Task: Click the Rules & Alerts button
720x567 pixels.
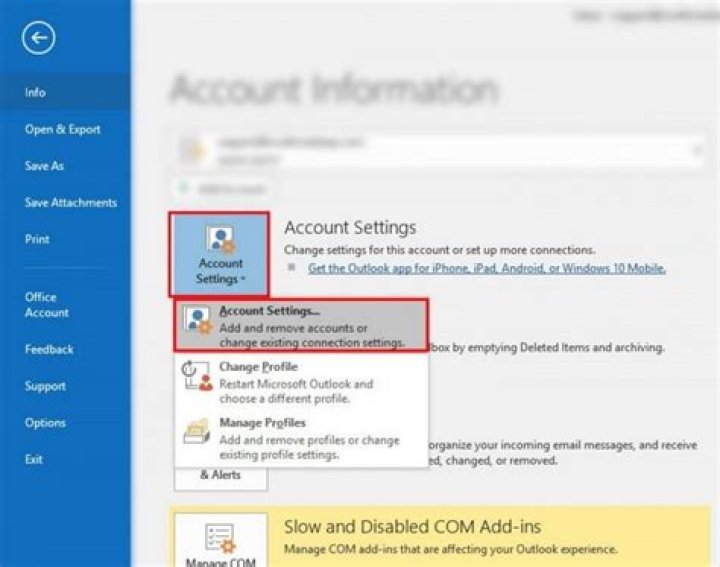Action: pos(220,475)
